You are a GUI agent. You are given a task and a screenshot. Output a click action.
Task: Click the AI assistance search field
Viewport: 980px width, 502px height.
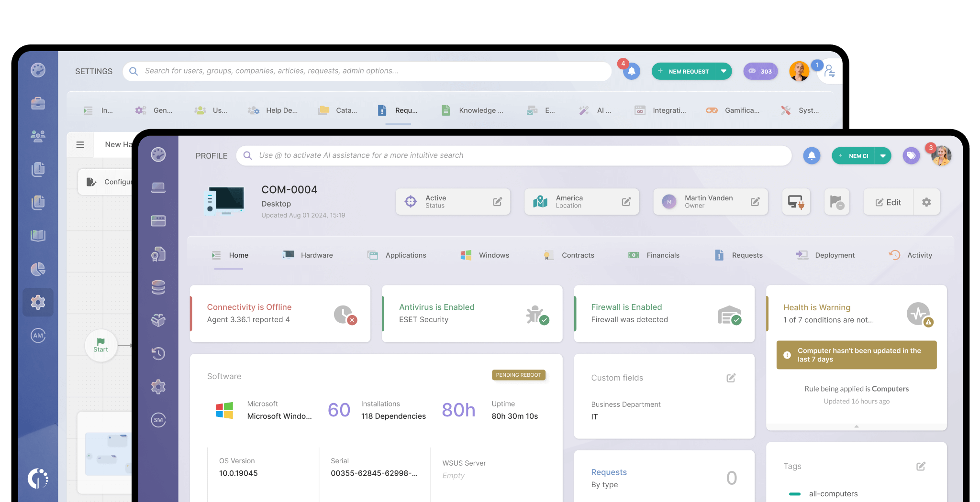(x=513, y=155)
